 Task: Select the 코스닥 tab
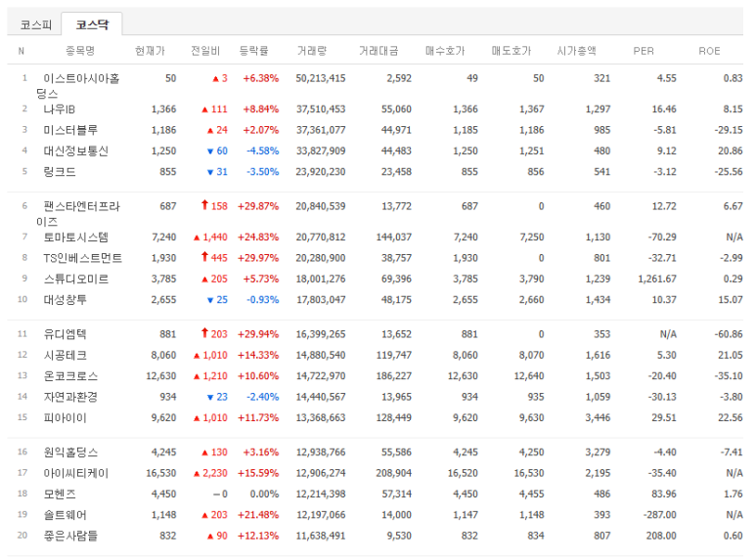(x=92, y=24)
